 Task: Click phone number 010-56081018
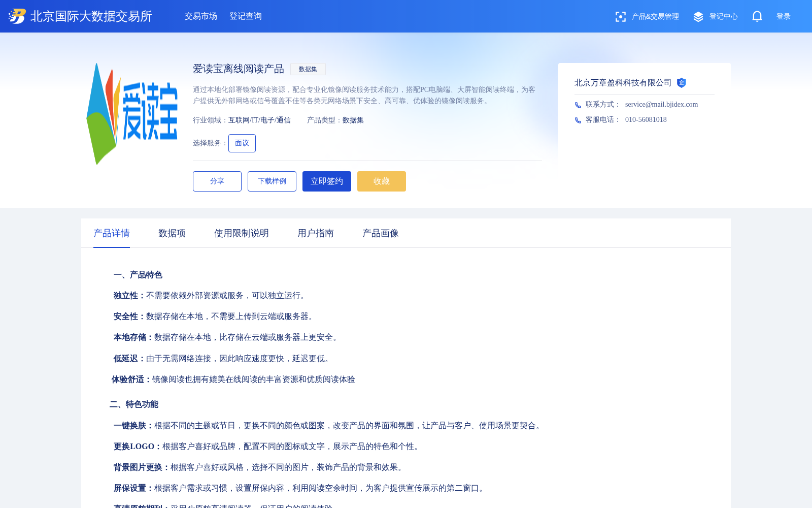[x=646, y=120]
